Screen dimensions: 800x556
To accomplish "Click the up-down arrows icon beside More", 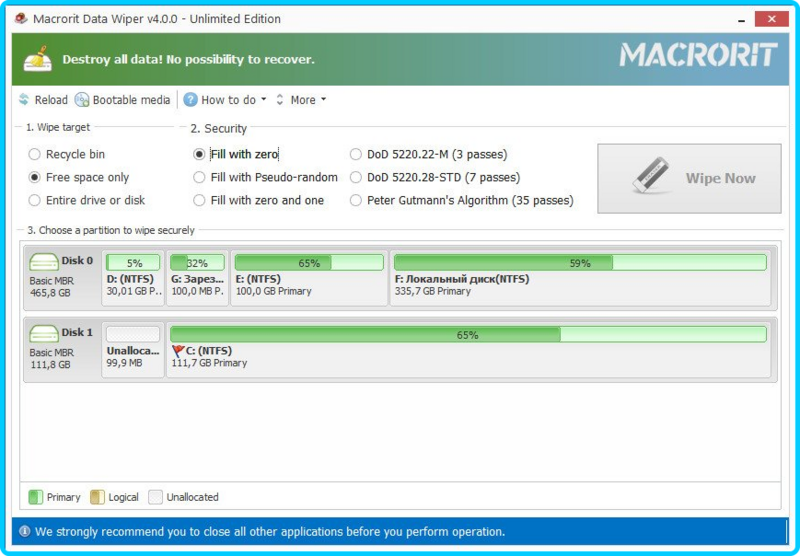I will click(x=280, y=99).
